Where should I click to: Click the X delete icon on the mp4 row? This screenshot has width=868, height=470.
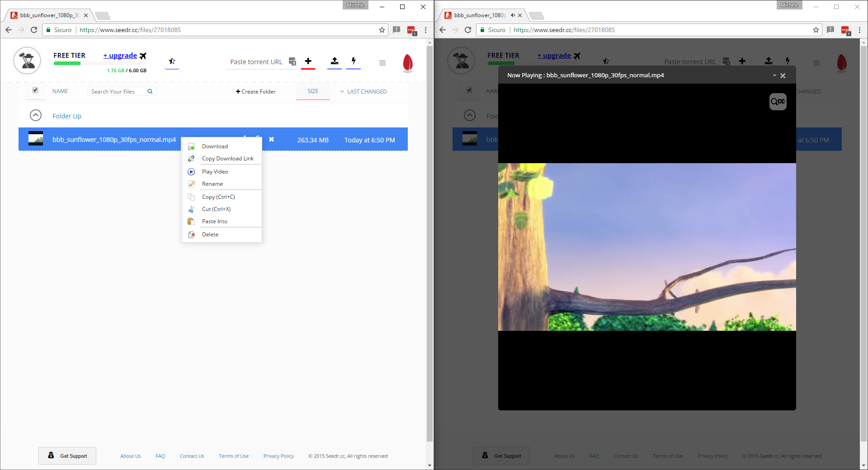pos(272,139)
